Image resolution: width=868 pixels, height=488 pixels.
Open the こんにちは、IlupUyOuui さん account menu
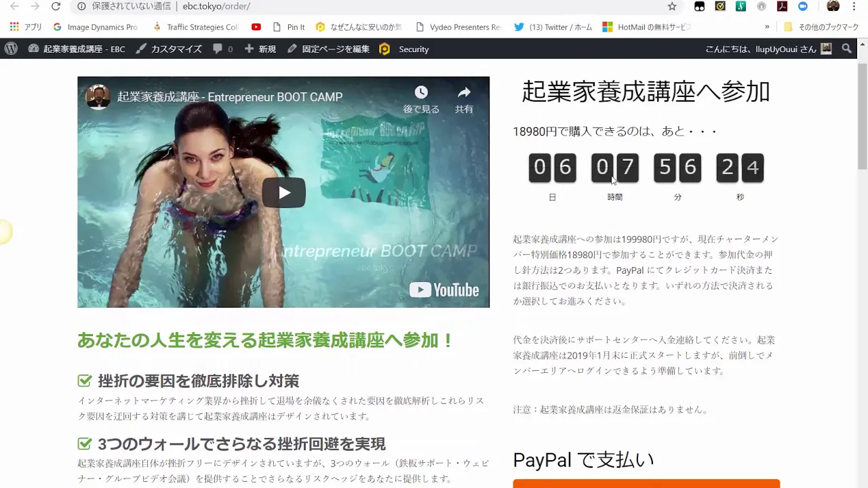point(768,49)
